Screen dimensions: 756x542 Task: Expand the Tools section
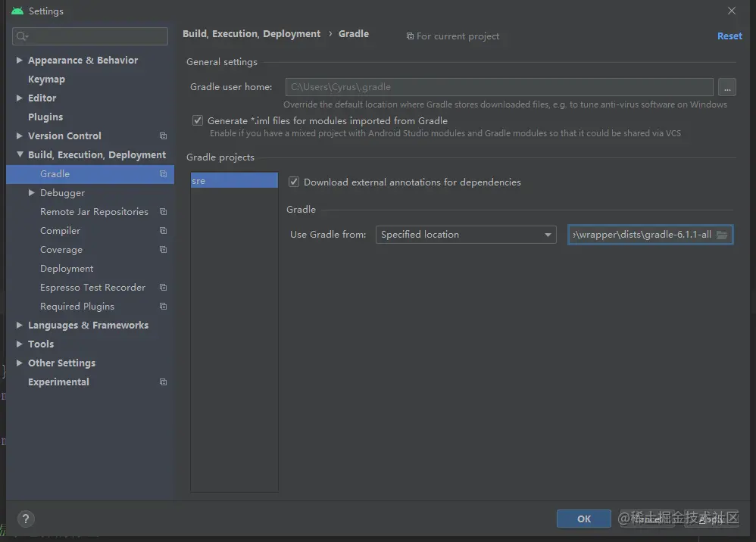click(19, 344)
